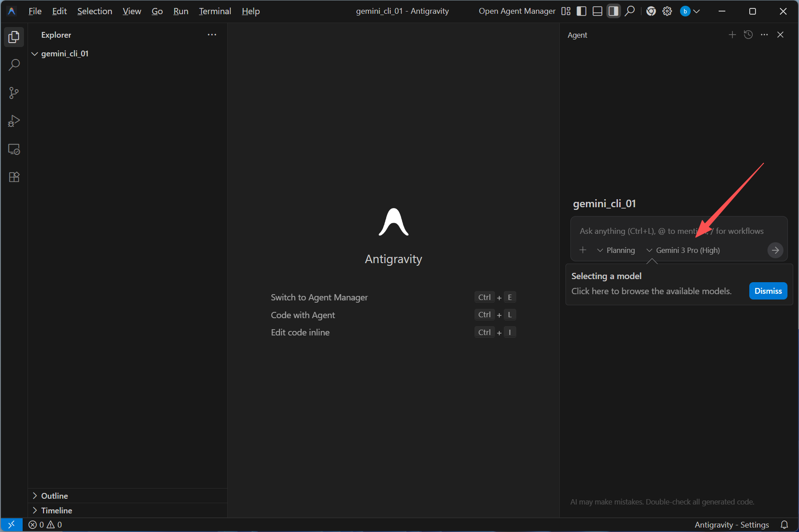
Task: Open the Run menu
Action: pyautogui.click(x=181, y=11)
